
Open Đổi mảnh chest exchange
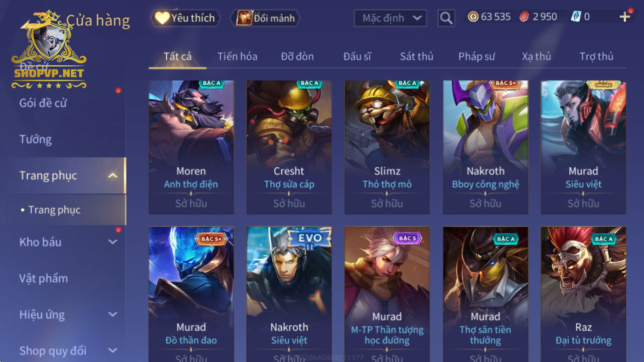pyautogui.click(x=265, y=18)
